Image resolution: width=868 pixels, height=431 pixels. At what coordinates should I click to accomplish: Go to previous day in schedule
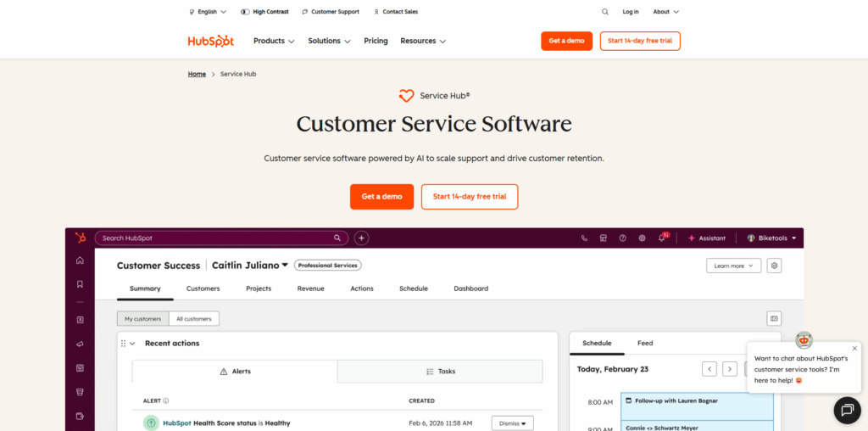point(709,369)
